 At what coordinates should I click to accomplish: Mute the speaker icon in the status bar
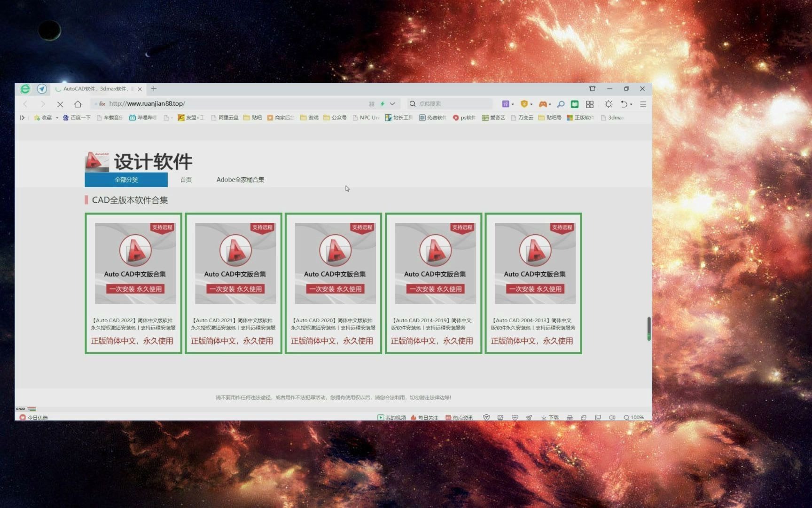point(612,417)
